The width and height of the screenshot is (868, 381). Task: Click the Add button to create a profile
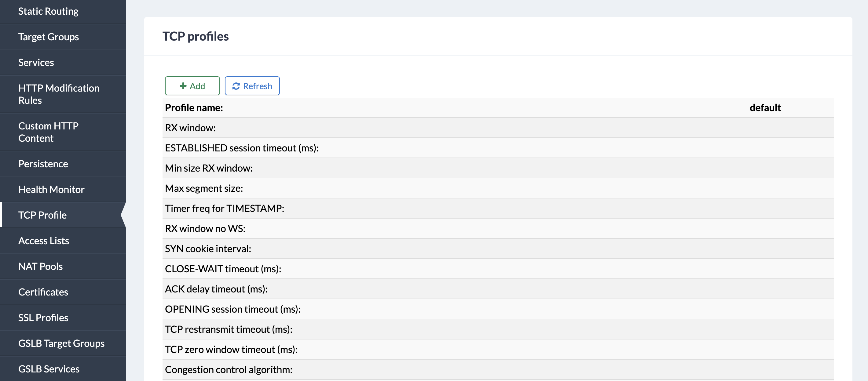pos(192,86)
